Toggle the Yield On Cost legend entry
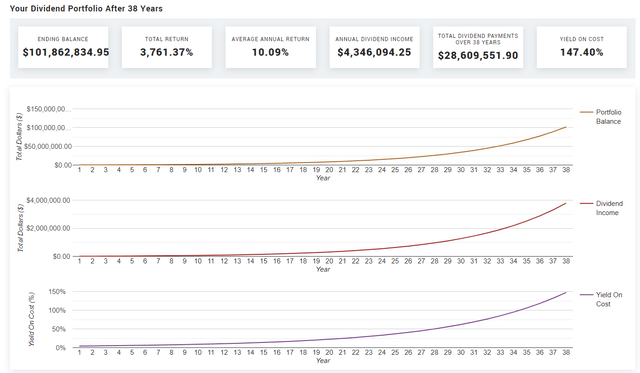 coord(601,299)
